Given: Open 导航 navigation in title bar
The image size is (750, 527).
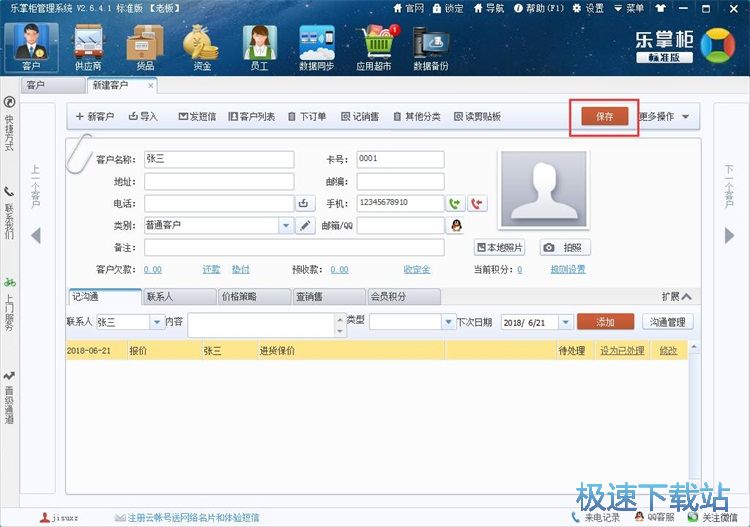Looking at the screenshot, I should [x=488, y=8].
